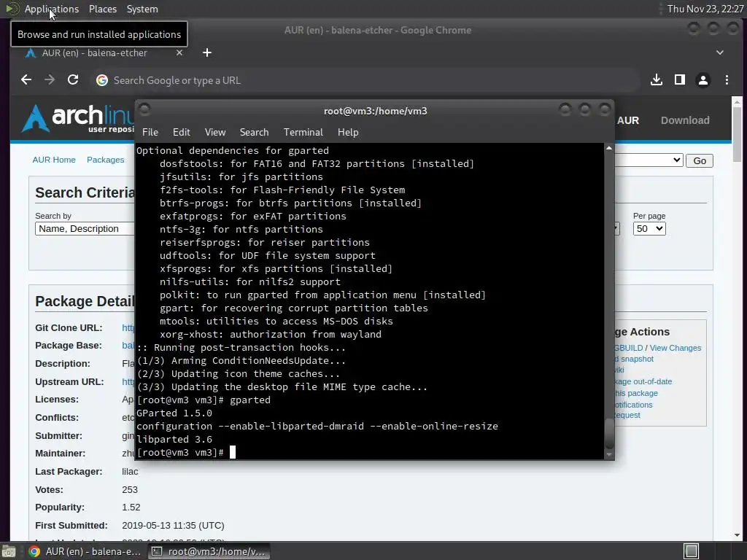Viewport: 747px width, 560px height.
Task: Click the terminal scrollbar down arrow
Action: [x=609, y=455]
